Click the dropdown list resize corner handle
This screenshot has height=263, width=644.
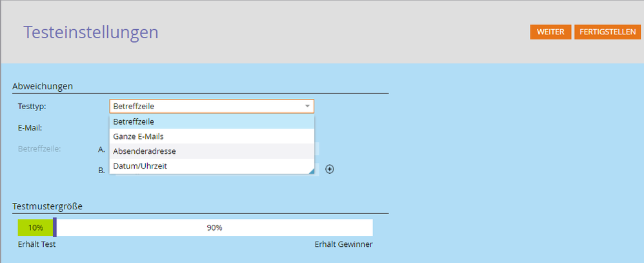click(311, 171)
